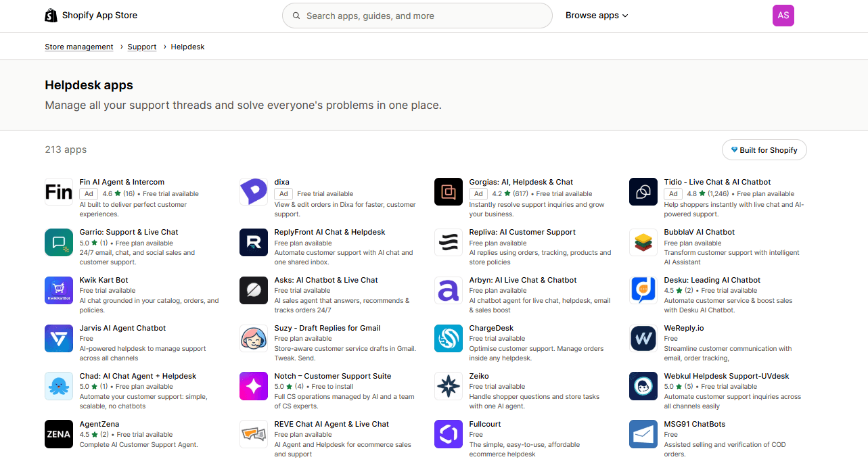Viewport: 868px width, 474px height.
Task: Click the Helpdesk breadcrumb text
Action: (x=187, y=47)
